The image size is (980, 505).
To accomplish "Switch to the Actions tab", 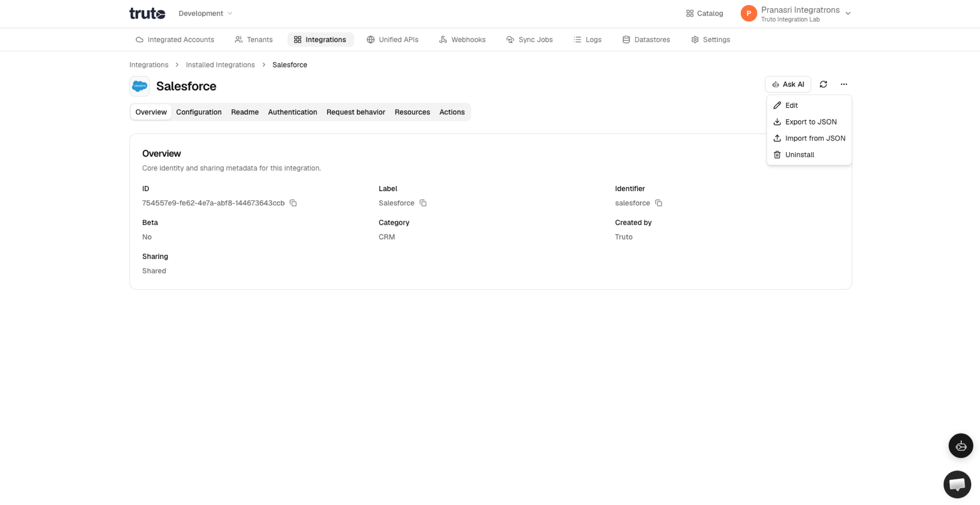I will [x=452, y=112].
